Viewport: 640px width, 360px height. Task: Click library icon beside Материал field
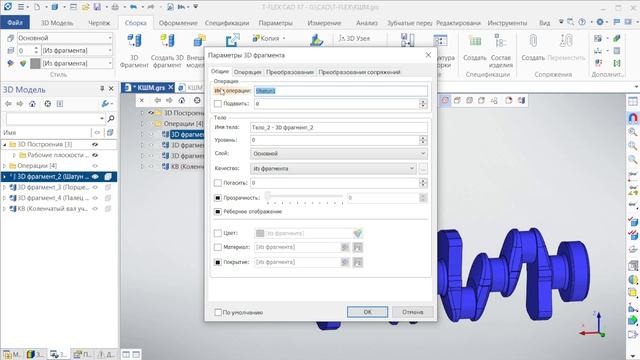tap(358, 247)
